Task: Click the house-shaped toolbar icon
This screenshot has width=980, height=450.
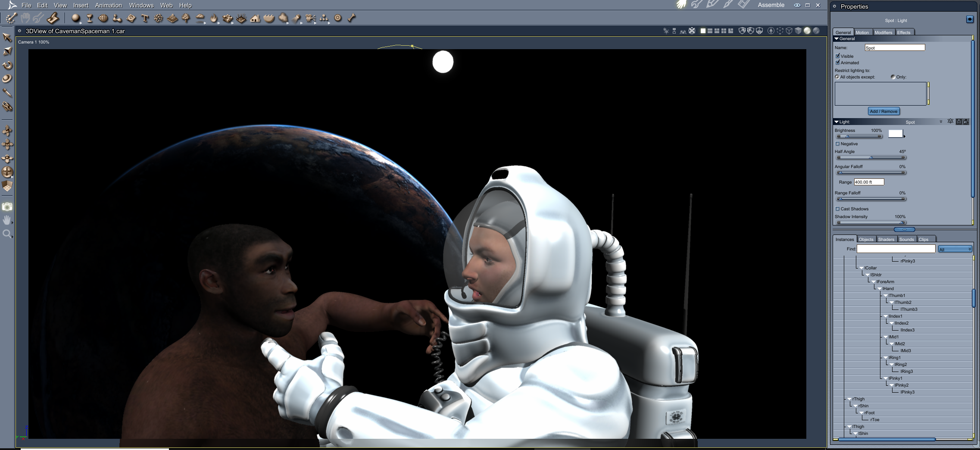Action: coord(255,18)
